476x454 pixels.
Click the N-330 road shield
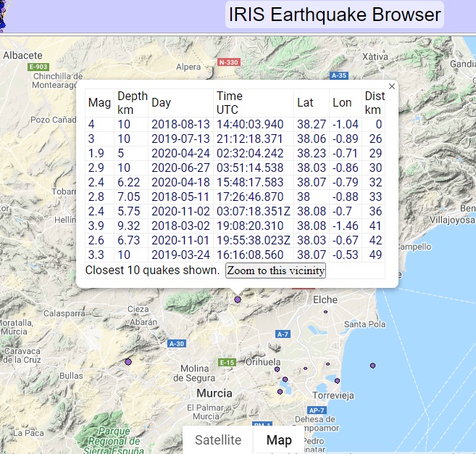coord(229,62)
